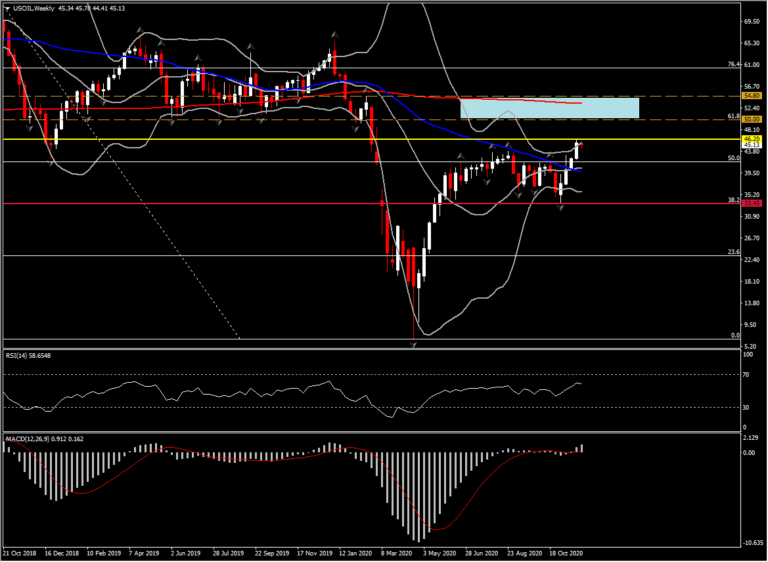
Task: Click the 30.90 price axis value
Action: tap(751, 216)
